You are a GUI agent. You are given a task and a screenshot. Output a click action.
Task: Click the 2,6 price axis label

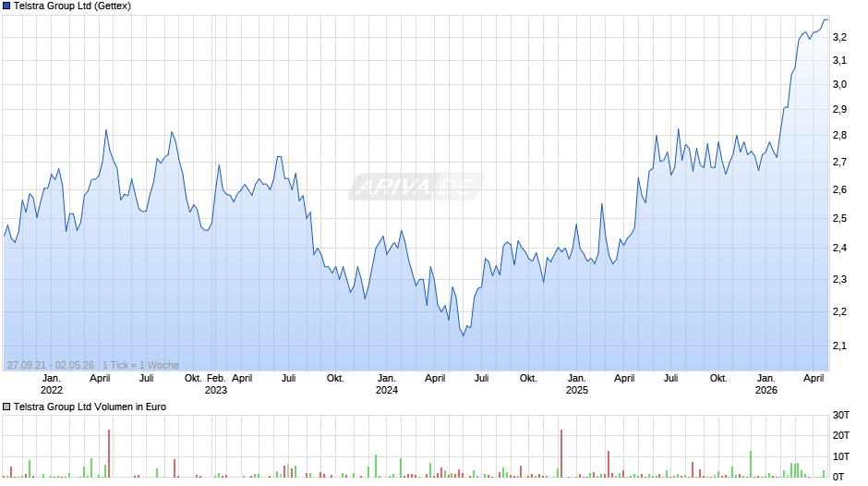pos(839,189)
